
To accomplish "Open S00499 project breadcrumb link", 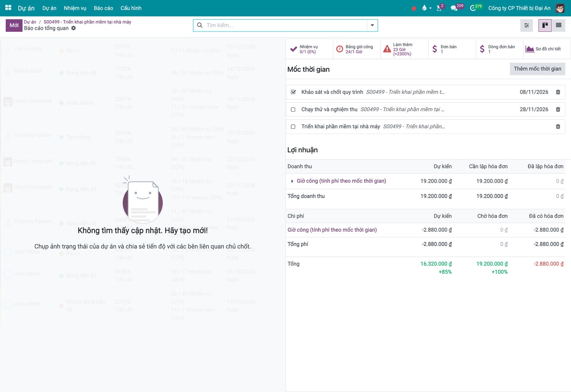I will [87, 22].
